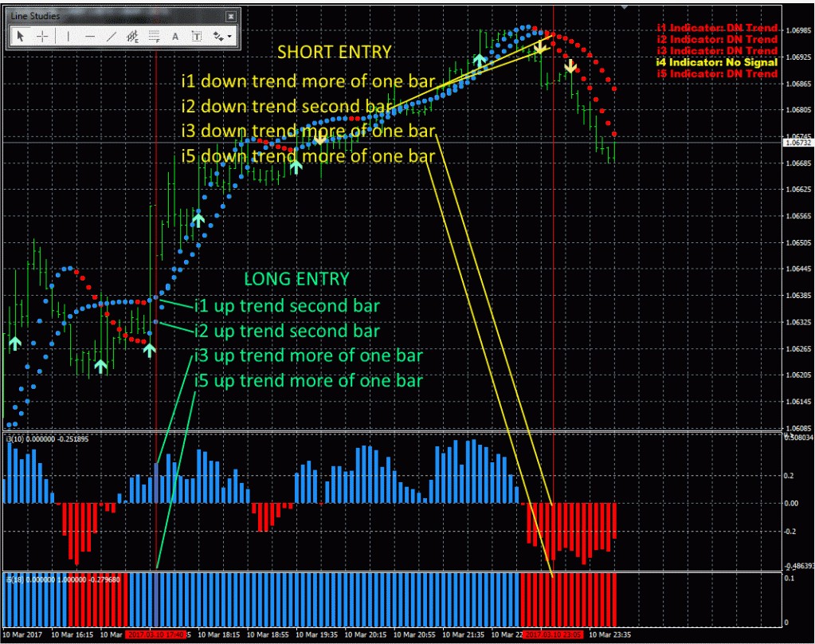The height and width of the screenshot is (644, 815).
Task: Click 'i5 up trend more of one bar' text
Action: pos(309,381)
